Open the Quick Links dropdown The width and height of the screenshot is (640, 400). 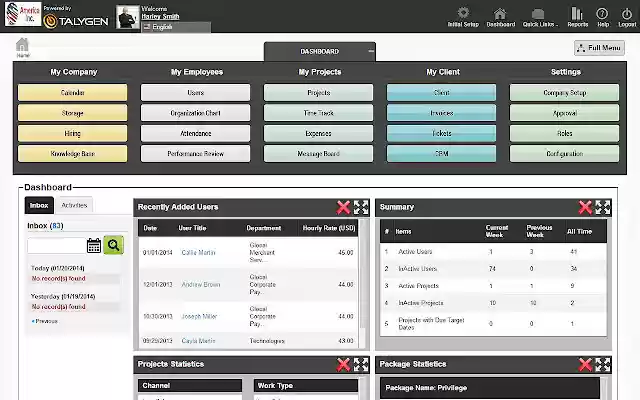(539, 17)
